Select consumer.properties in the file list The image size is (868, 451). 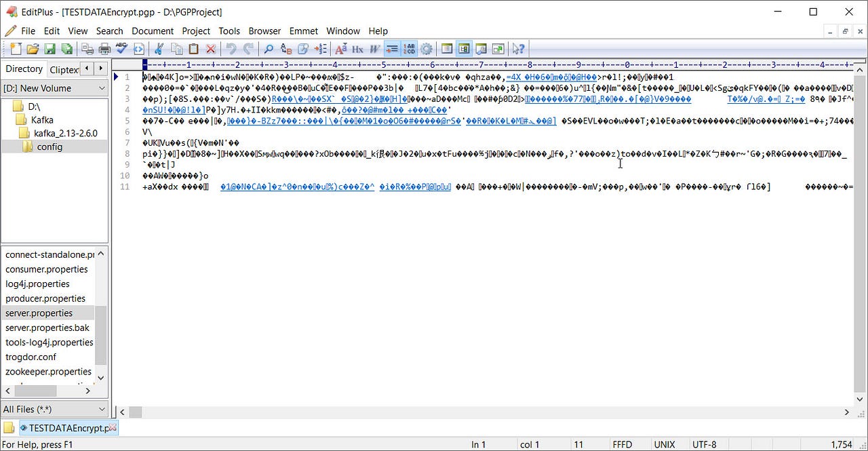(x=46, y=269)
